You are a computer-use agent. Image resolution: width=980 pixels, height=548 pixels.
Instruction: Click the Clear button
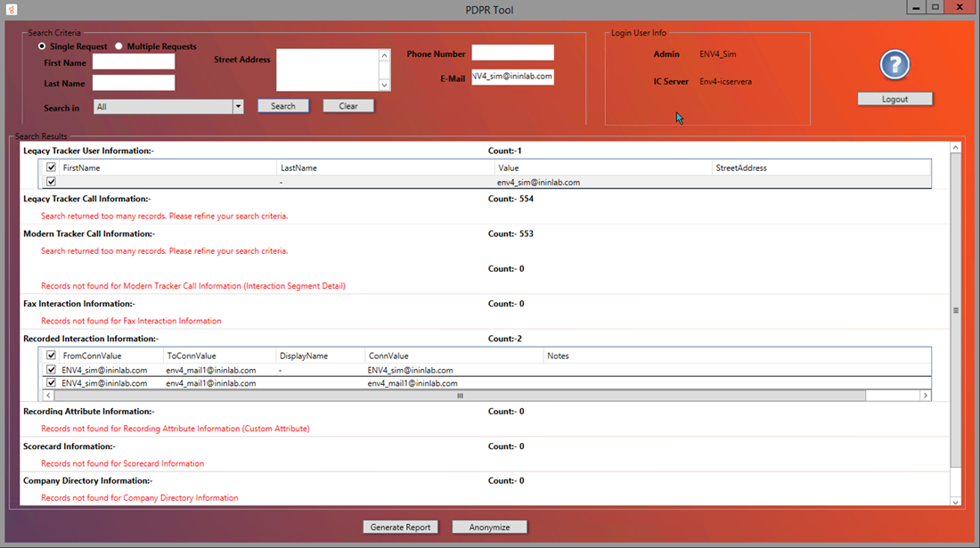348,106
